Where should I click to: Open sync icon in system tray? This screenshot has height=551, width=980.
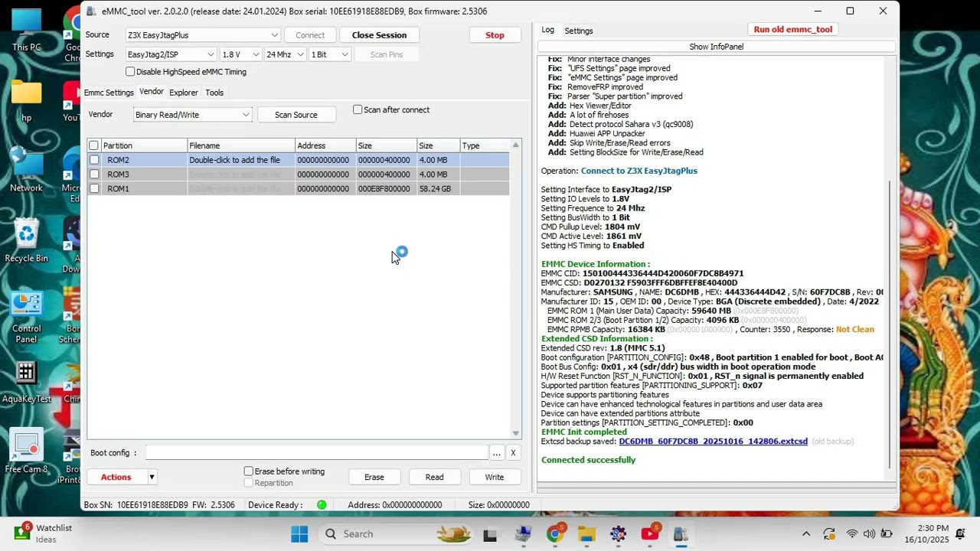click(x=829, y=533)
